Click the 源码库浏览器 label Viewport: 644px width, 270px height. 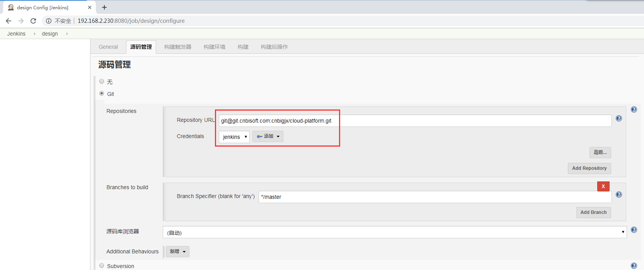coord(123,231)
